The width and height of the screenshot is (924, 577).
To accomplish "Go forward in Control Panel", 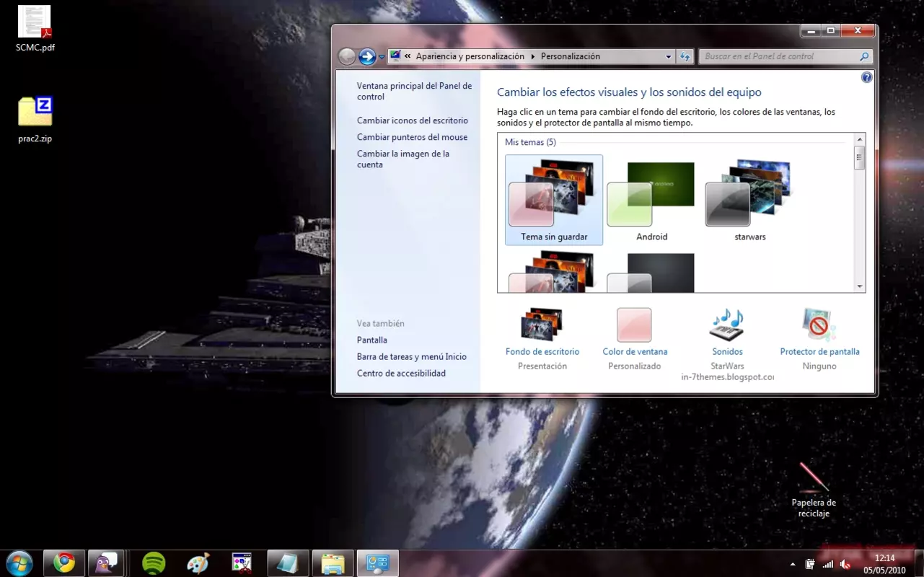I will [367, 56].
